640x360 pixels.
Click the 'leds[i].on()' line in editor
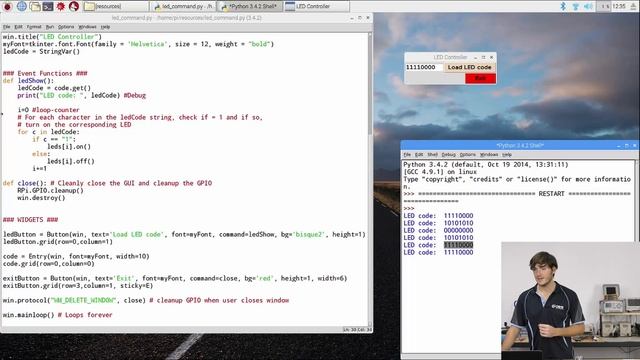69,147
